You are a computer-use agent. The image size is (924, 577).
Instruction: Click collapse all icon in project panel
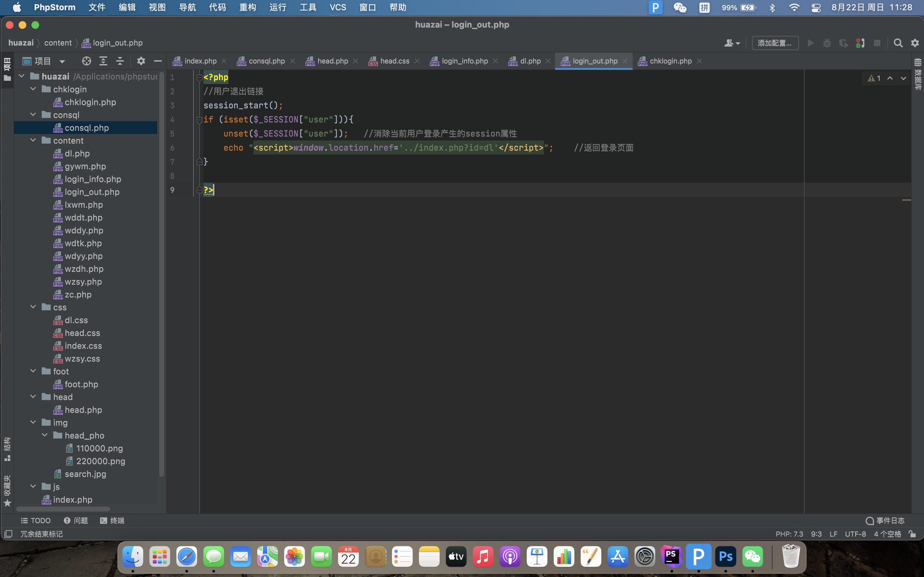(120, 61)
